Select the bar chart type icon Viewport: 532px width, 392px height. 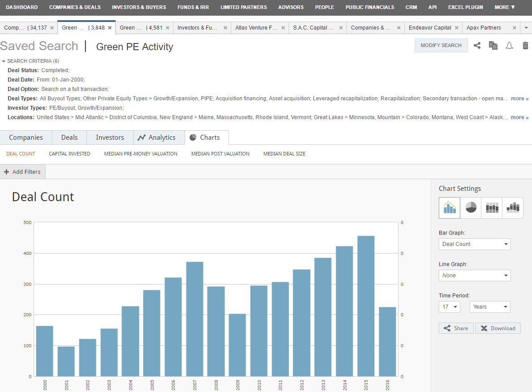[x=450, y=207]
